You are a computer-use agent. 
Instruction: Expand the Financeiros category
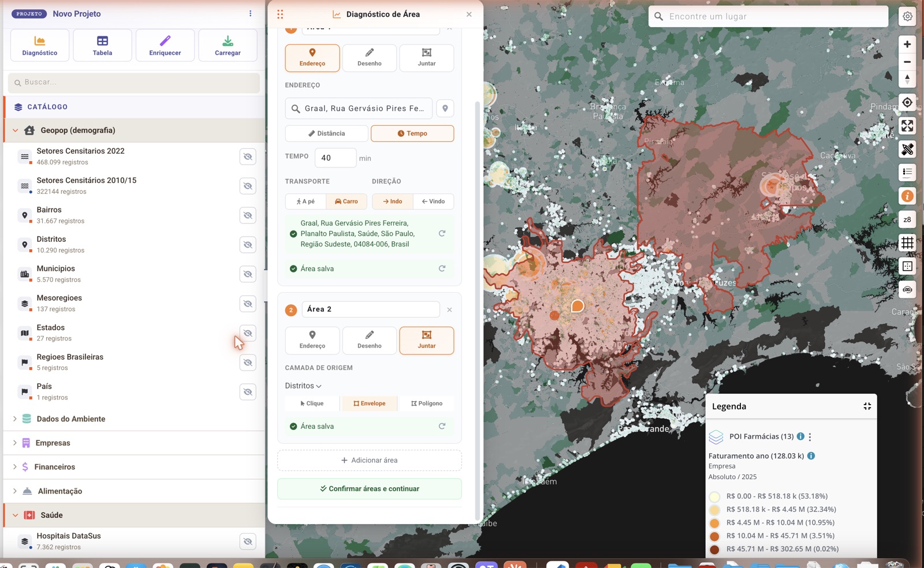pos(15,467)
